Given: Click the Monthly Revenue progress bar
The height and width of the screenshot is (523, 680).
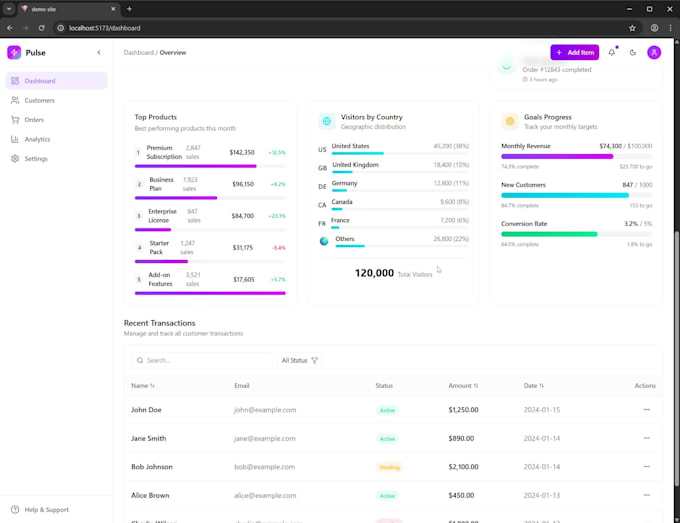Looking at the screenshot, I should tap(576, 157).
